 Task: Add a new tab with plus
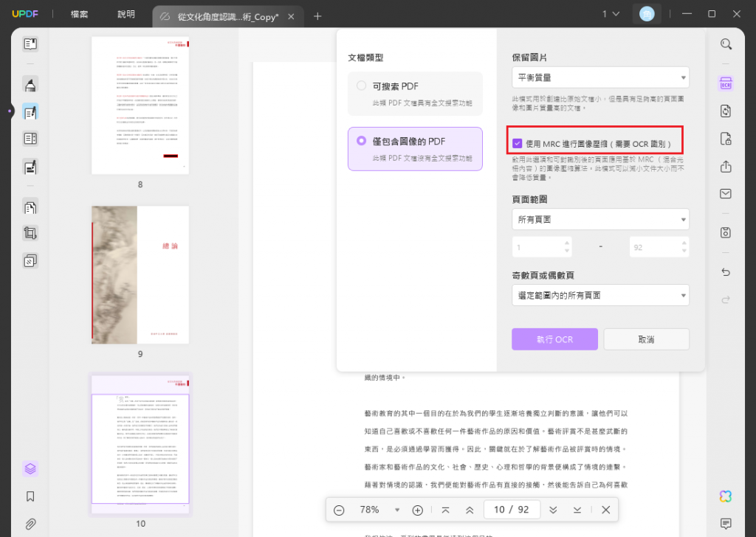coord(317,16)
